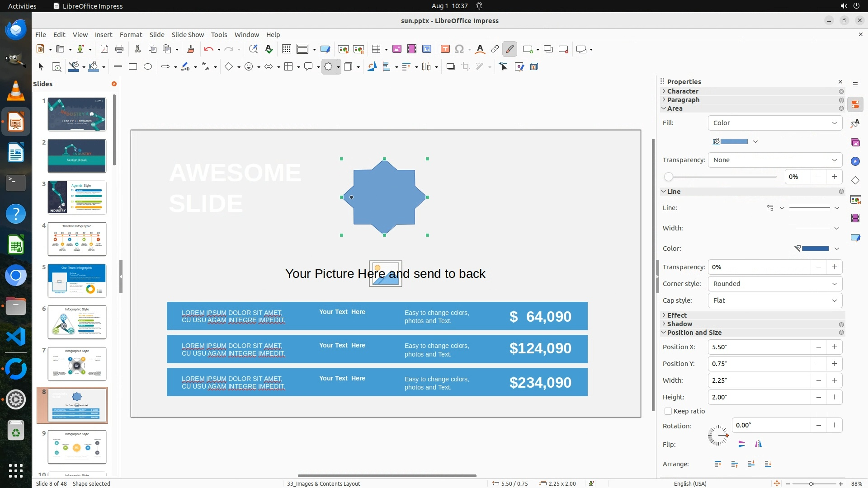Open the Format menu

(131, 35)
